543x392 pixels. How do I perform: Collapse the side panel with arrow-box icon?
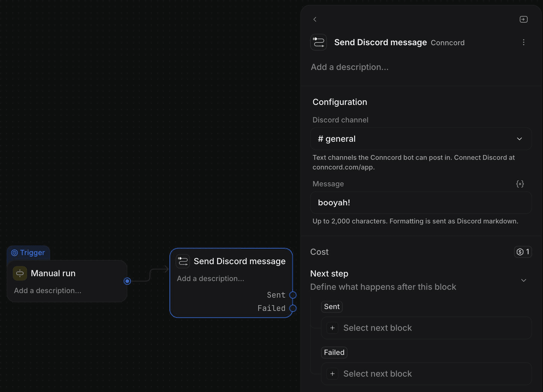coord(523,19)
